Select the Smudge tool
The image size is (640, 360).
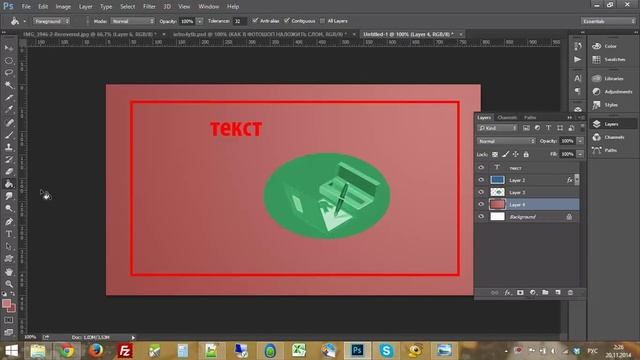[9, 196]
